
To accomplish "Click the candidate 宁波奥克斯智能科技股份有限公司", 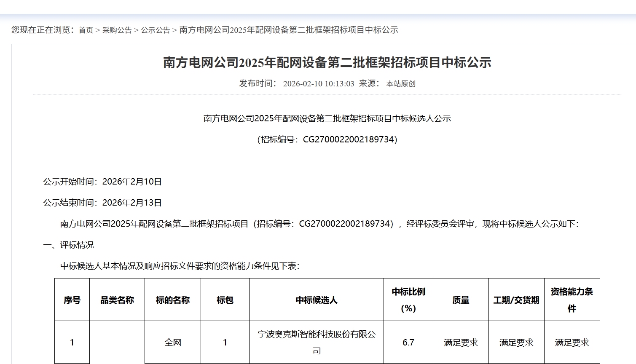I will (x=317, y=343).
